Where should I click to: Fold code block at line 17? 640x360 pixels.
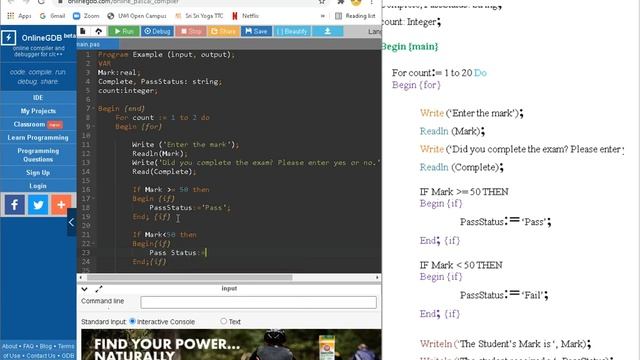[93, 198]
